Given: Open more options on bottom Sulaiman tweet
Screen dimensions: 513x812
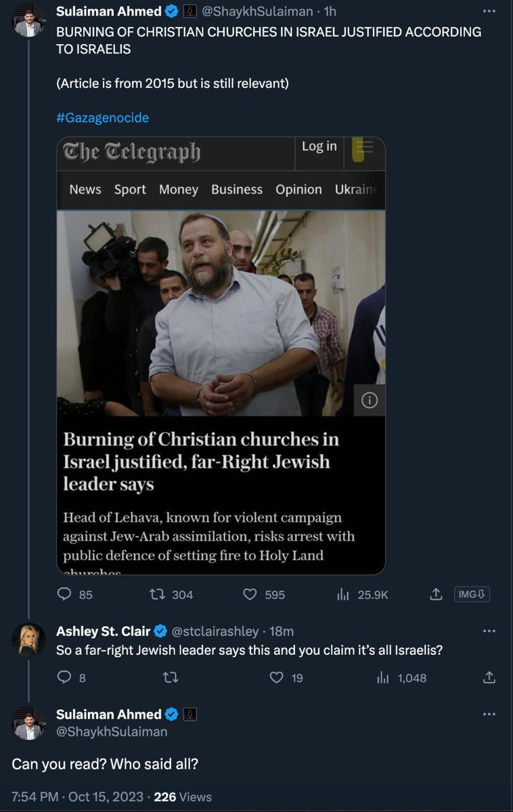Looking at the screenshot, I should tap(489, 715).
